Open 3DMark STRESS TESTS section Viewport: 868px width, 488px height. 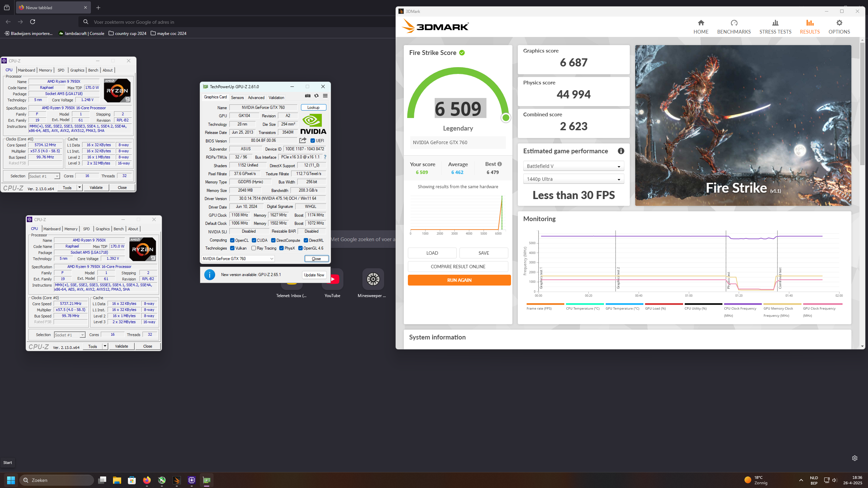point(775,27)
